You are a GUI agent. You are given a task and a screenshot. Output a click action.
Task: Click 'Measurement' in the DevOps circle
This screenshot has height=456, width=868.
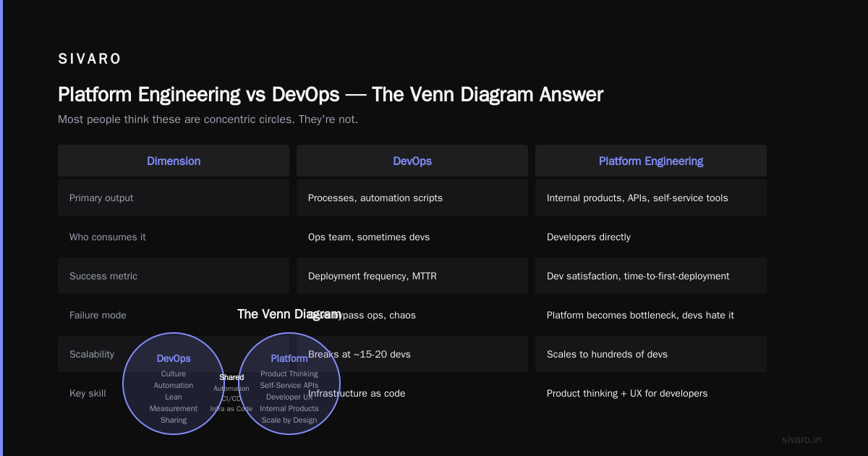coord(174,408)
